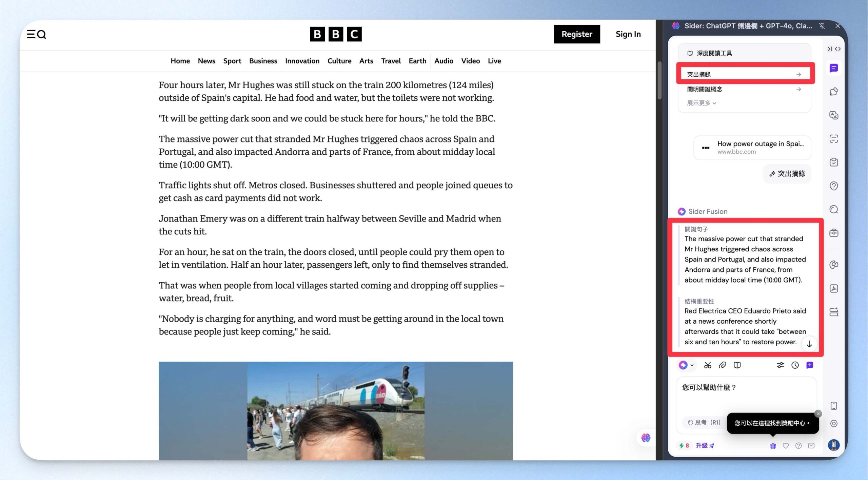Jump to latest with down arrow button
868x480 pixels.
[809, 344]
